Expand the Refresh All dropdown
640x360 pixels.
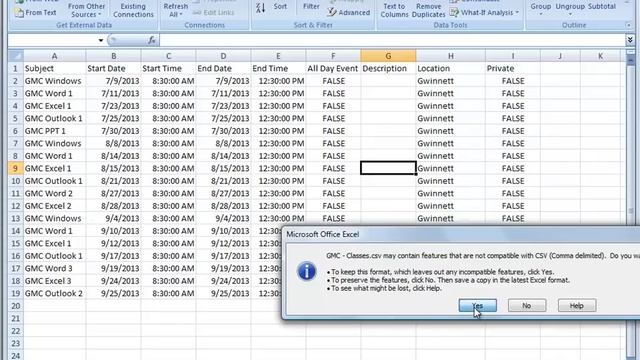(x=176, y=10)
